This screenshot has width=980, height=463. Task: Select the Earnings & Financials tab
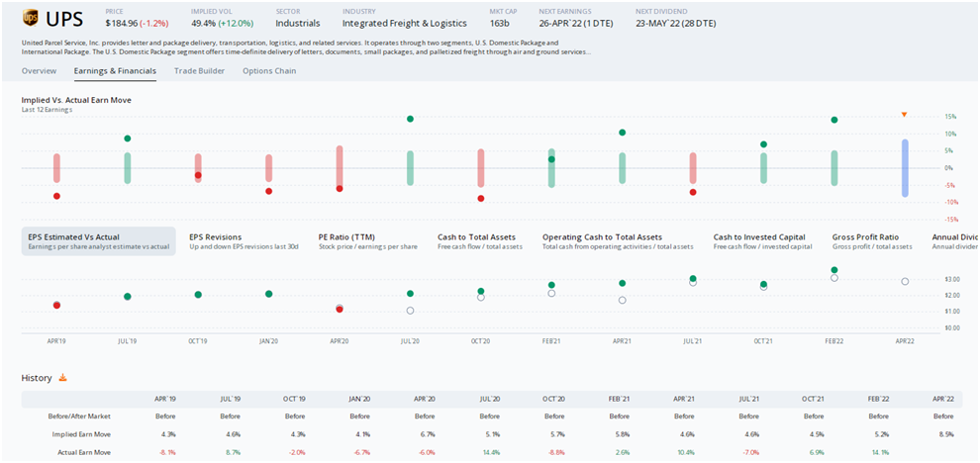(115, 70)
